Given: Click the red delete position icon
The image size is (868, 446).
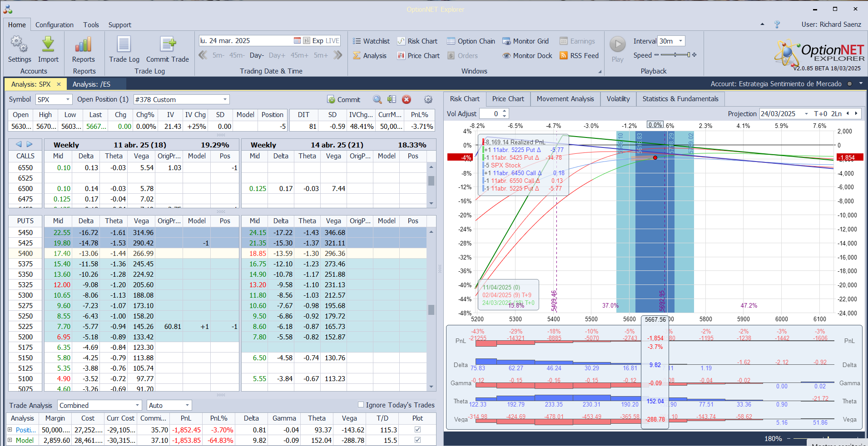Looking at the screenshot, I should 407,99.
